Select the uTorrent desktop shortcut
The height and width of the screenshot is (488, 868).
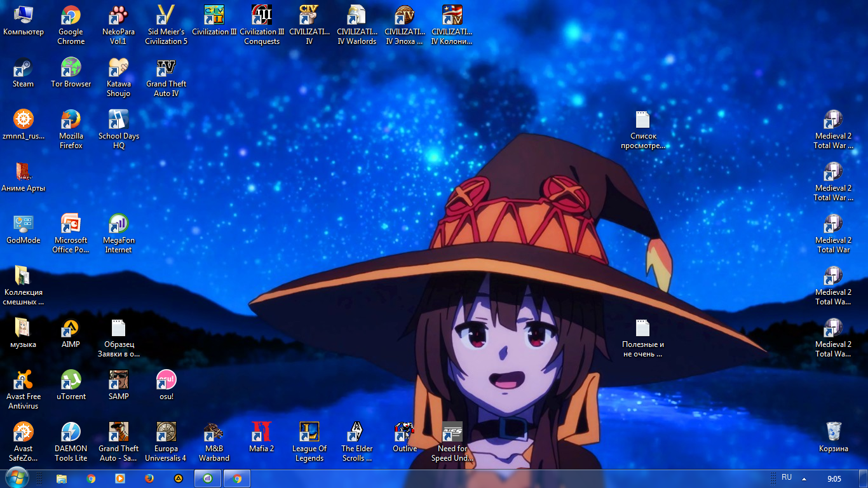[x=71, y=386]
